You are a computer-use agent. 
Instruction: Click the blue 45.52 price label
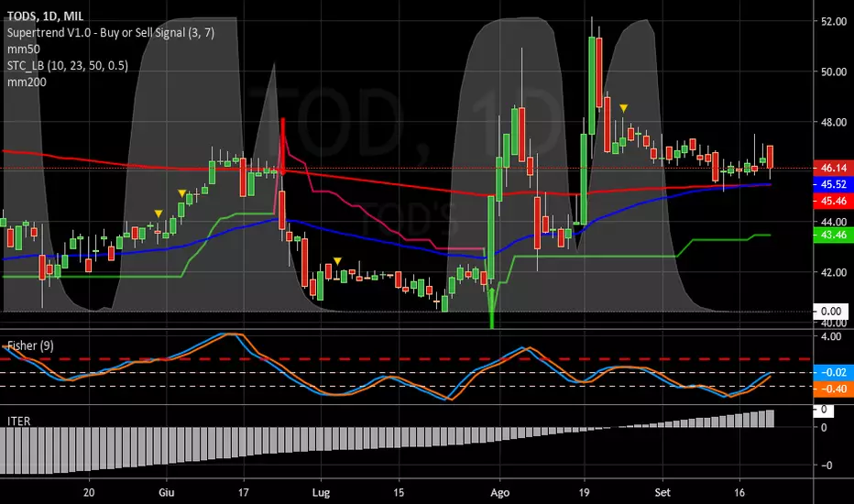[x=833, y=184]
